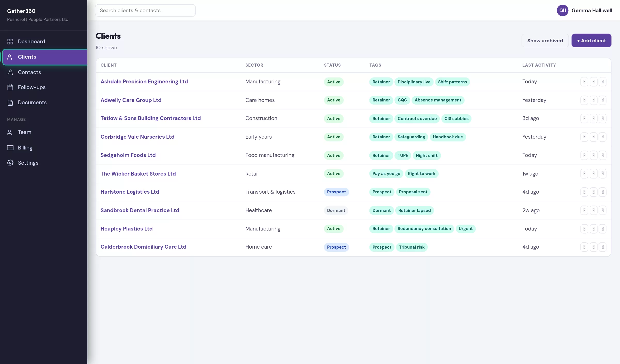Click the Contracts overdue tag
This screenshot has width=620, height=364.
click(x=417, y=118)
